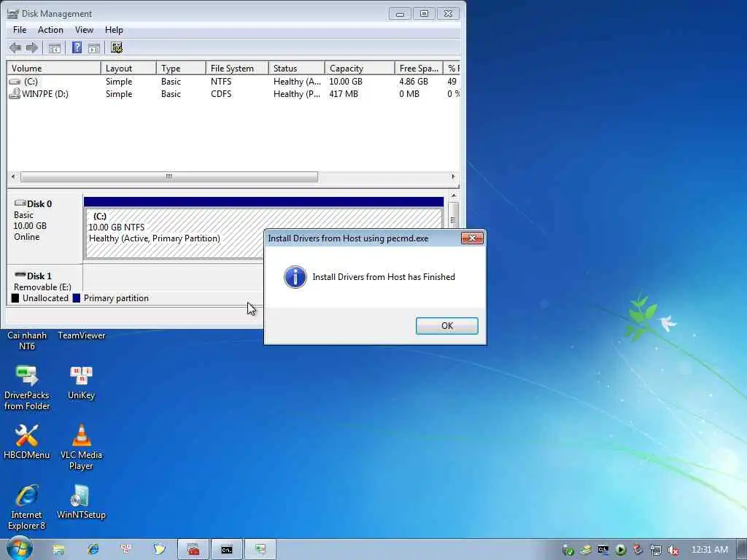
Task: Click the red toolbox taskbar button
Action: tap(193, 550)
